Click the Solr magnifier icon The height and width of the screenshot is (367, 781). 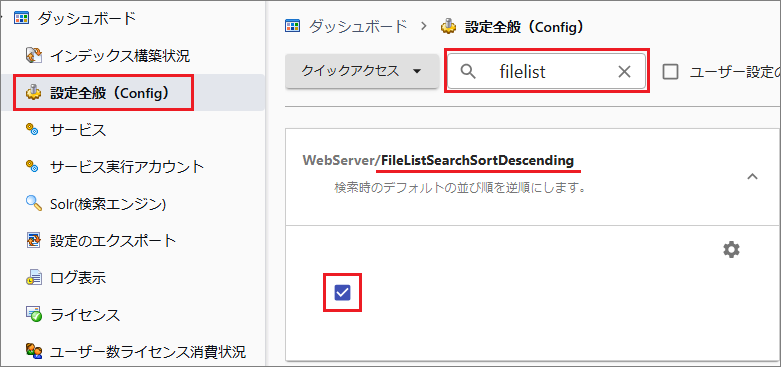click(33, 203)
